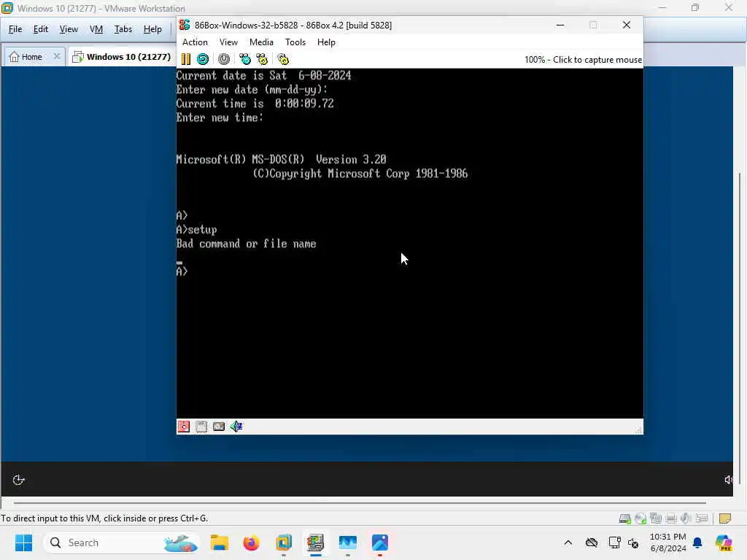The height and width of the screenshot is (560, 747).
Task: Click VMware USB device icon in status bar
Action: click(701, 518)
